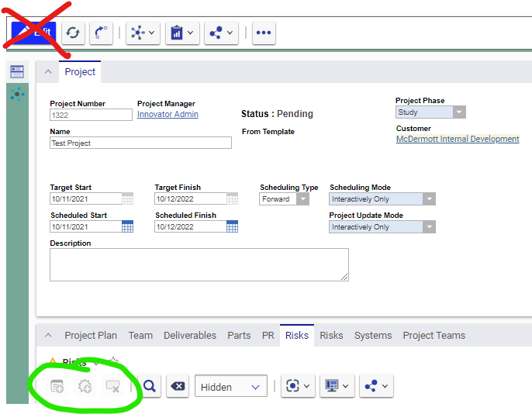The height and width of the screenshot is (414, 532).
Task: Click the clear search criteria icon
Action: click(178, 386)
